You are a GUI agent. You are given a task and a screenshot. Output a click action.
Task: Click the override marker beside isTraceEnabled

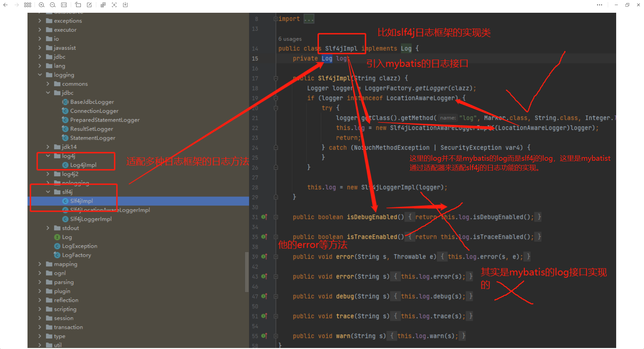point(264,237)
